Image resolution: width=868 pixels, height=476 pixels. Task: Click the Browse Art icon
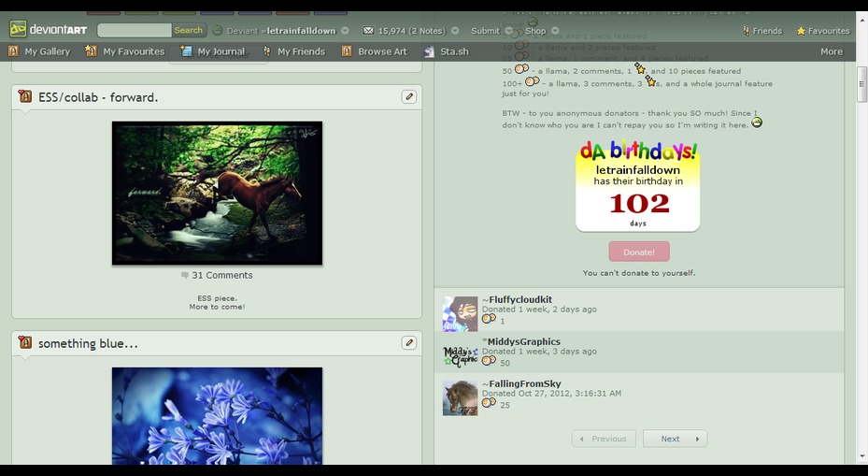[x=347, y=51]
